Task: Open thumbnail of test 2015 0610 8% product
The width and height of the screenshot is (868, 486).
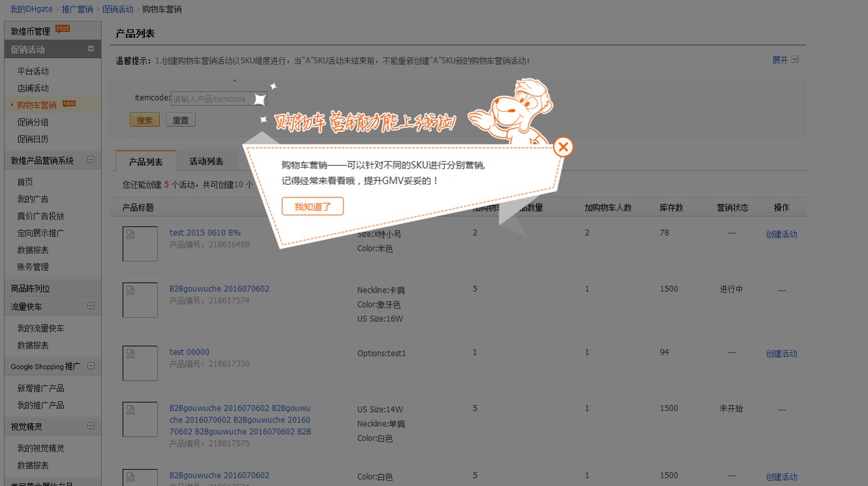Action: point(140,244)
